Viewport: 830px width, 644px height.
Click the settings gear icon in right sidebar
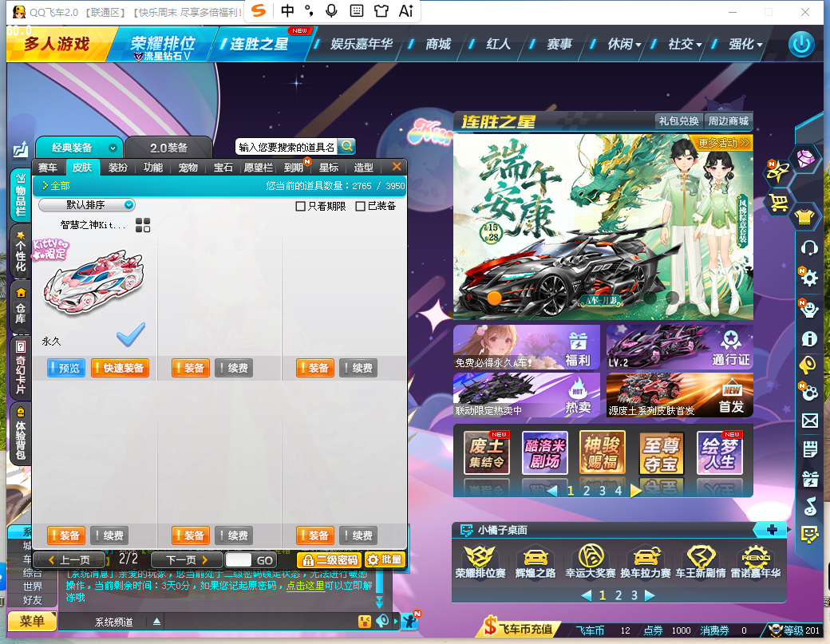coord(809,277)
